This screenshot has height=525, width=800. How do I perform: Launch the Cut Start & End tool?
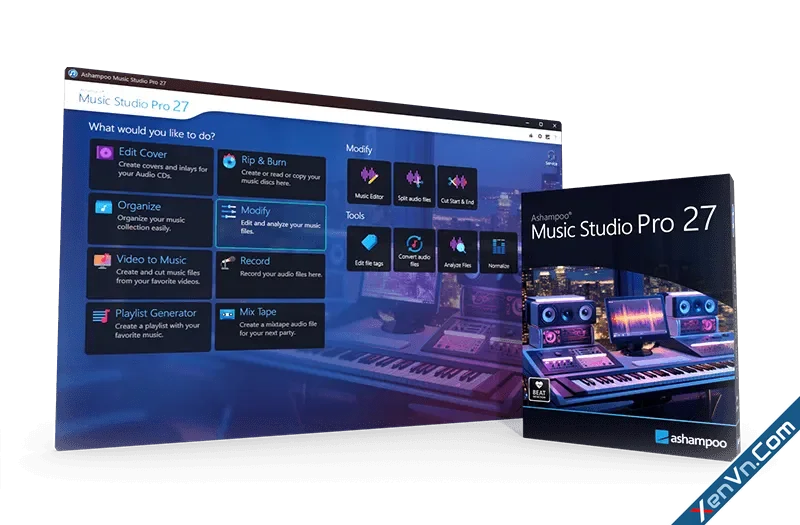[x=457, y=187]
